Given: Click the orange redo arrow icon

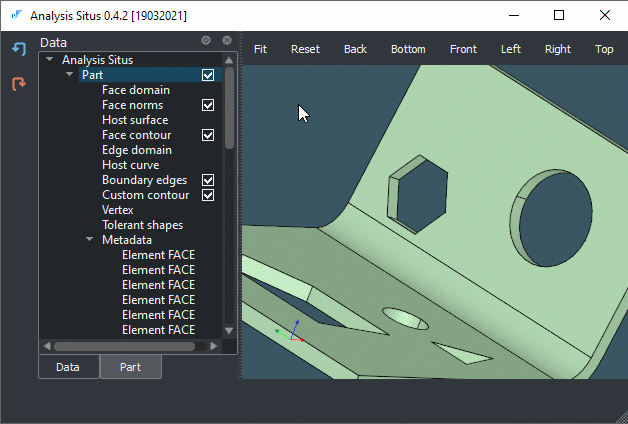Looking at the screenshot, I should point(19,83).
